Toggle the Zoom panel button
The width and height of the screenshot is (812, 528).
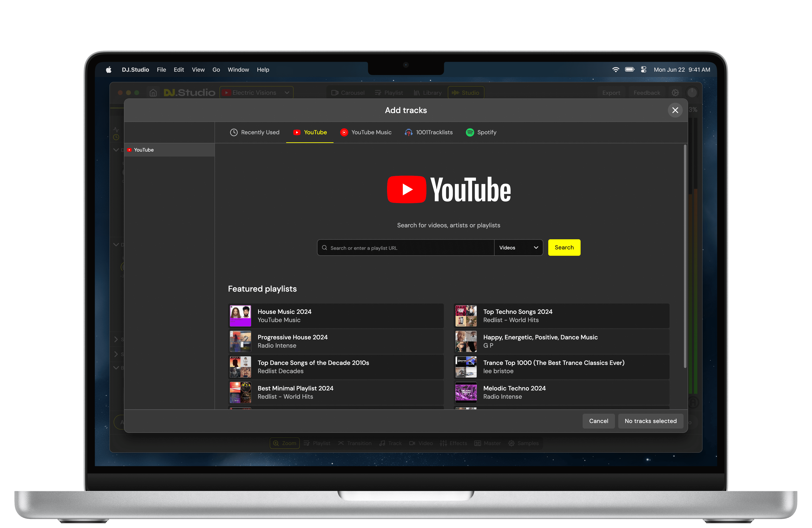[x=285, y=443]
